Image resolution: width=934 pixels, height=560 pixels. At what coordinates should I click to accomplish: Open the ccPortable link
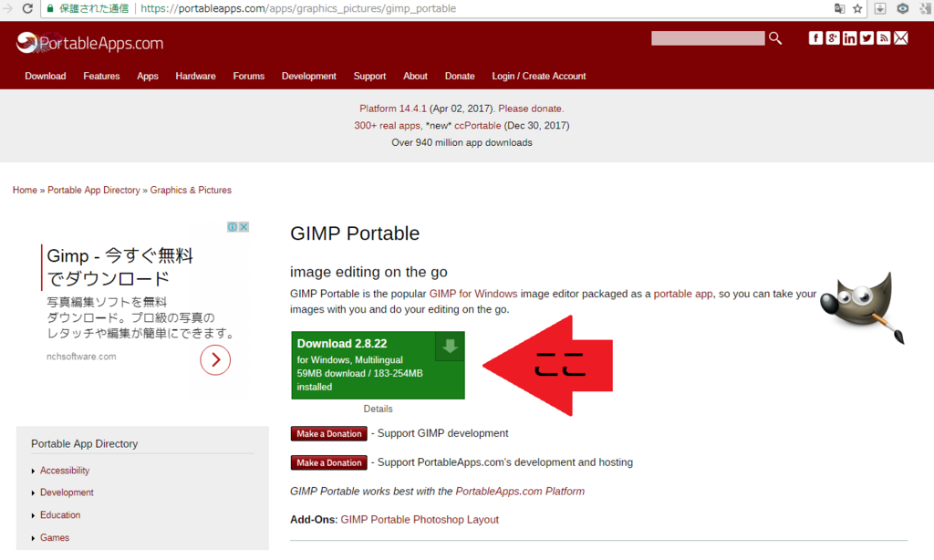pos(477,126)
